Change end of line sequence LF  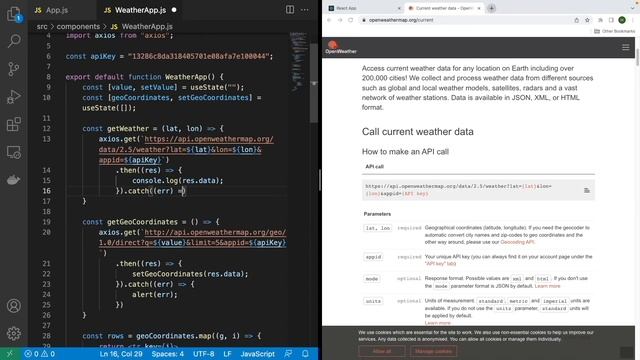(227, 354)
